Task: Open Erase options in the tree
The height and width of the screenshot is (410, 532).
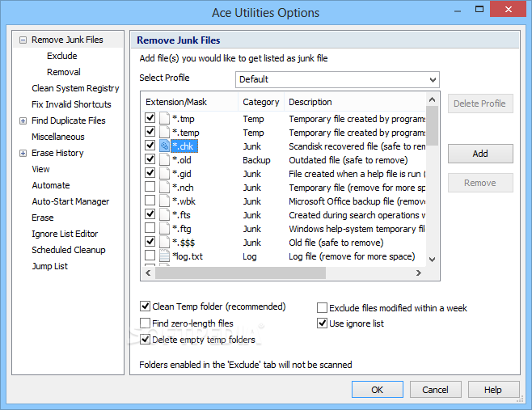Action: click(x=43, y=218)
